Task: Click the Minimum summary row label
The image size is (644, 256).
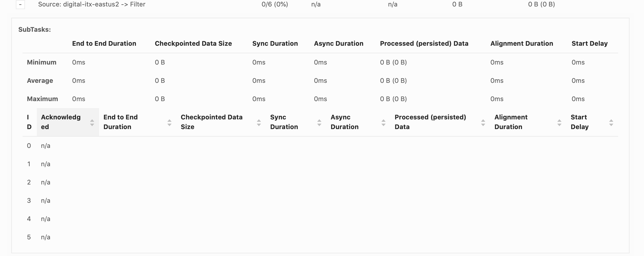Action: click(42, 62)
